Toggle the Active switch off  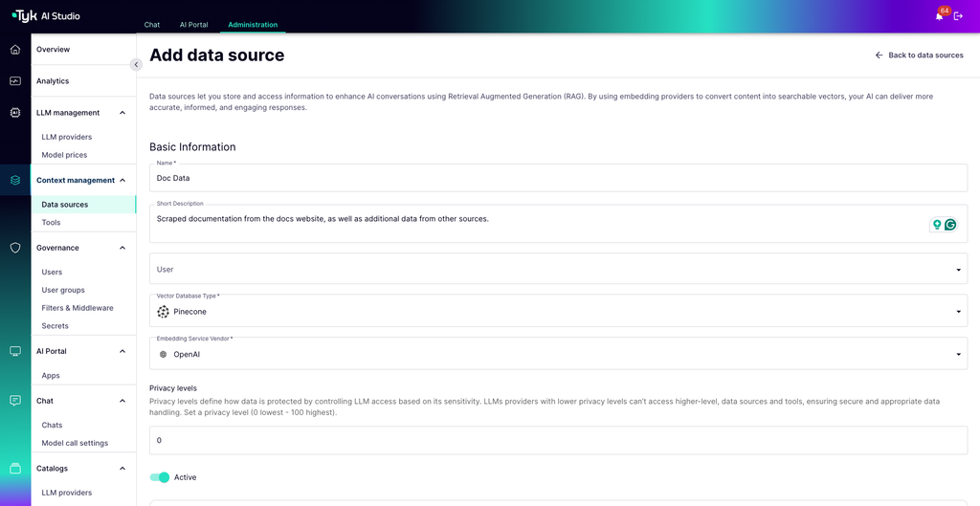tap(160, 477)
